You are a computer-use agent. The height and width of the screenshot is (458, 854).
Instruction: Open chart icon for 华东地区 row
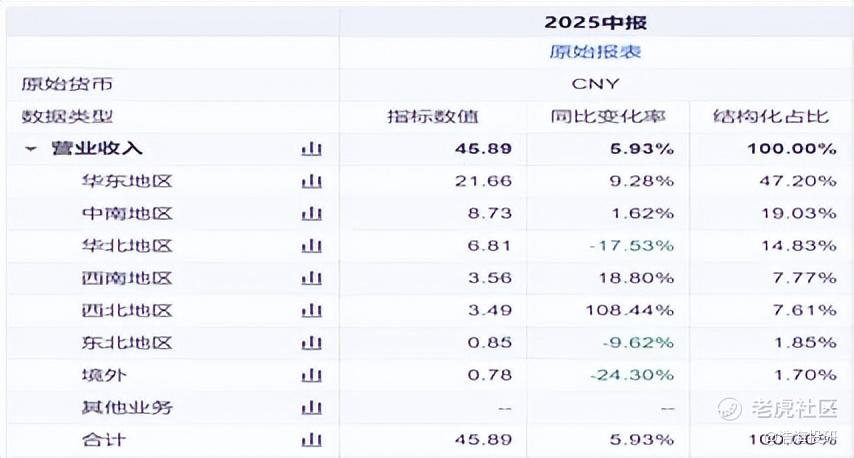point(312,181)
